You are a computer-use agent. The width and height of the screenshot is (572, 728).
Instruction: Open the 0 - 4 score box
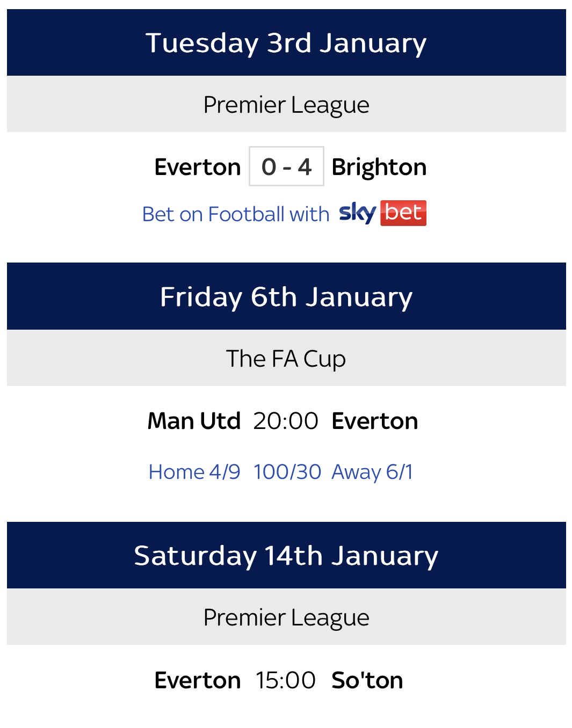286,166
